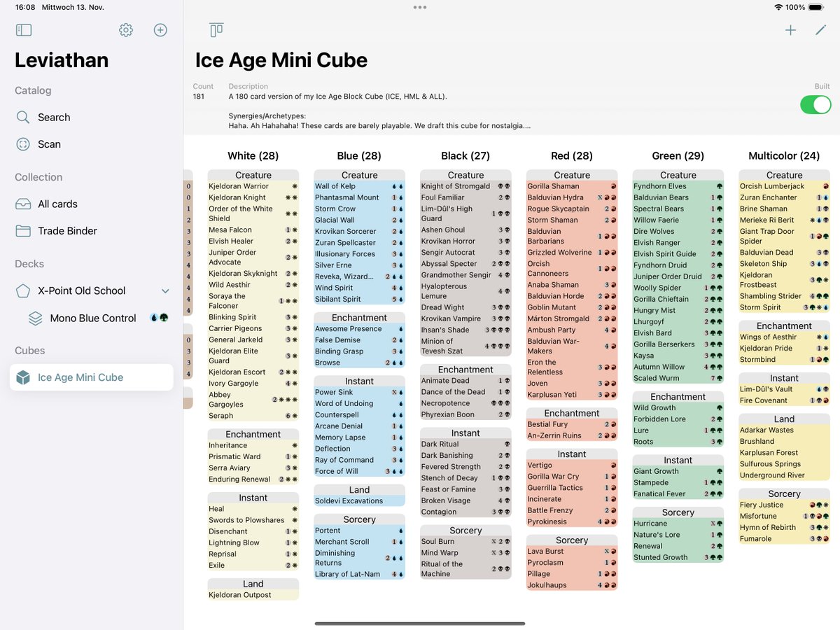Select the Ice Age Mini Cube entry

tap(92, 377)
